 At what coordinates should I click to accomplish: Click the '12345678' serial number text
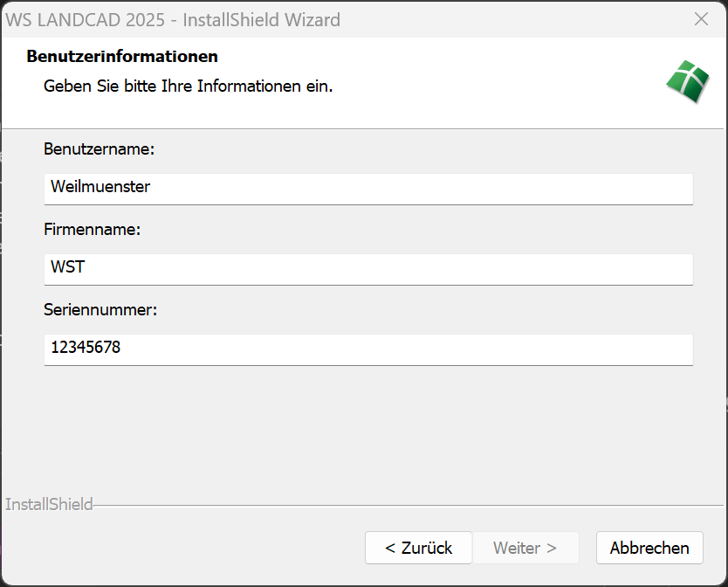coord(86,348)
